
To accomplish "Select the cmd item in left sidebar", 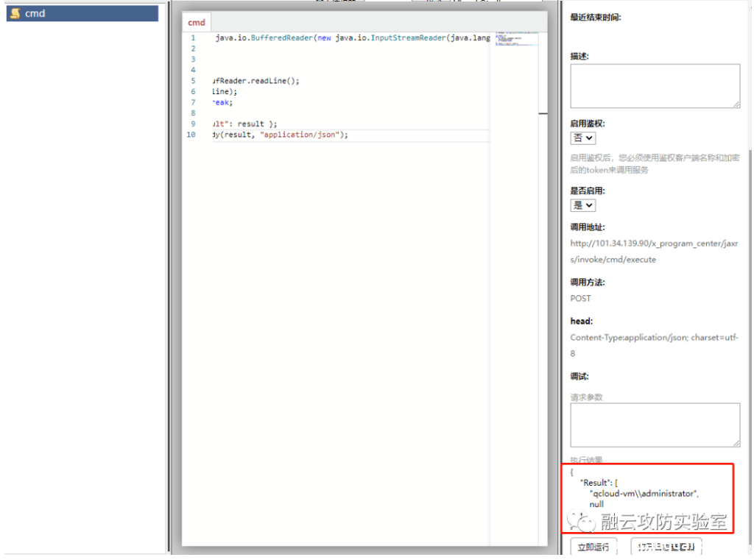I will click(82, 13).
